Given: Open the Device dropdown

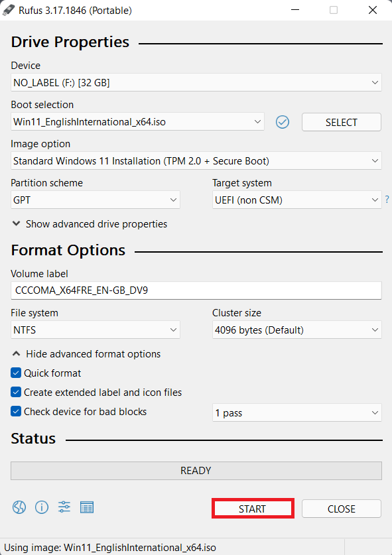Looking at the screenshot, I should click(196, 82).
